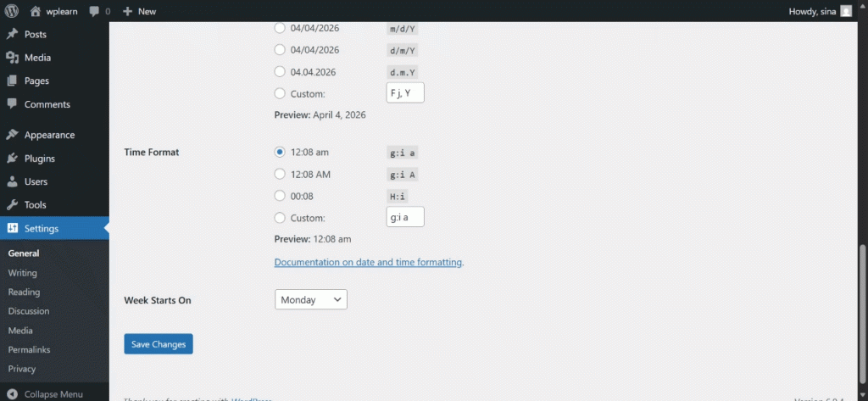Click the Week Starts On label
Image resolution: width=868 pixels, height=401 pixels.
point(157,299)
